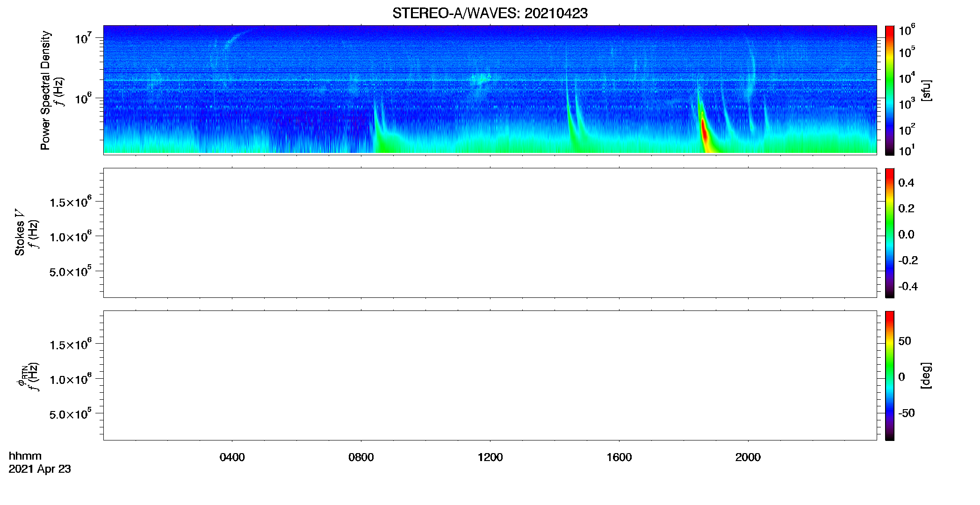Click the [sfu] colorbar unit label

[x=926, y=90]
